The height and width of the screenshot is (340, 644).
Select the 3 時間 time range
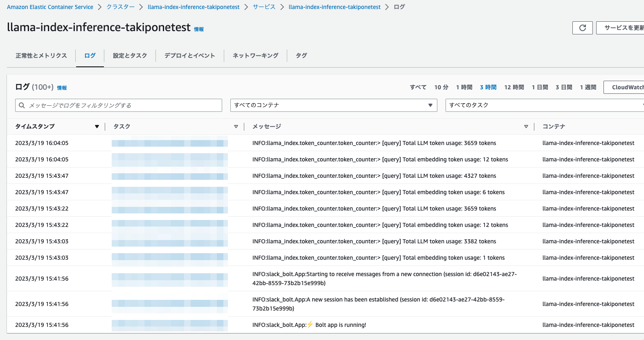(489, 87)
